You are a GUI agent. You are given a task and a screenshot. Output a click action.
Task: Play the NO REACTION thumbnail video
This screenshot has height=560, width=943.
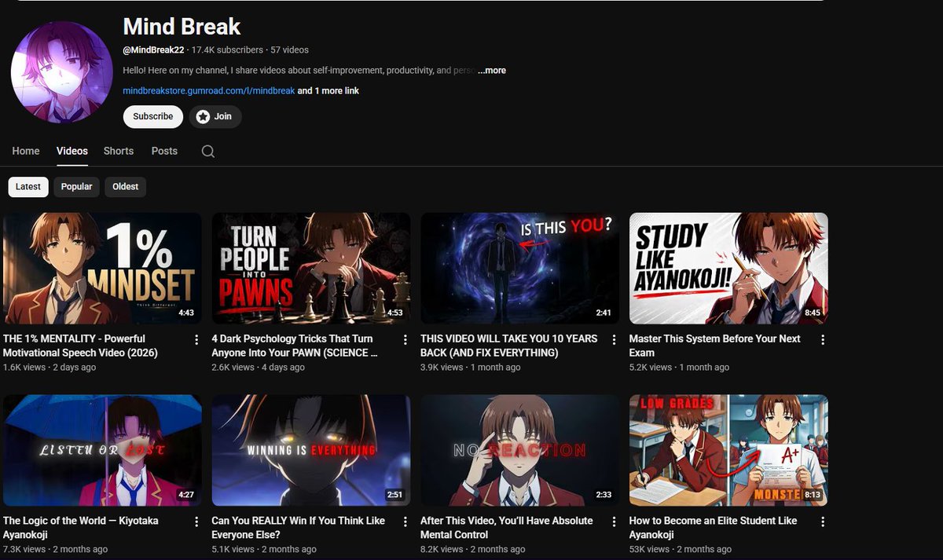click(519, 451)
